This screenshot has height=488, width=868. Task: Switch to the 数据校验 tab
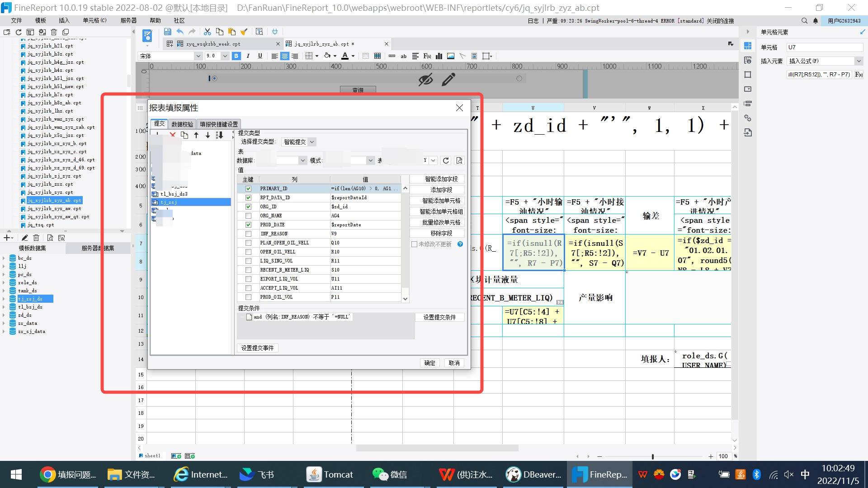182,124
